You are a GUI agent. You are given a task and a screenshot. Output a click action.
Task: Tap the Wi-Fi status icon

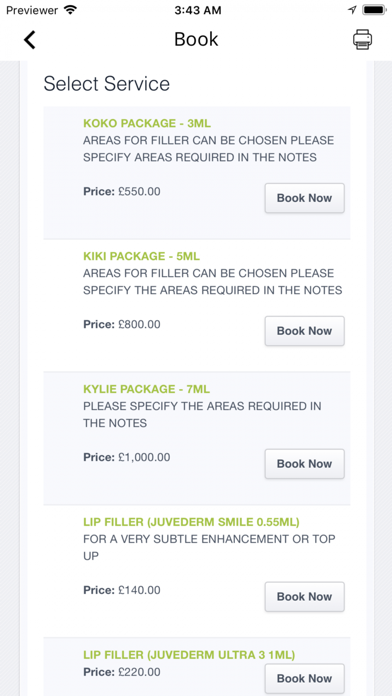(70, 10)
